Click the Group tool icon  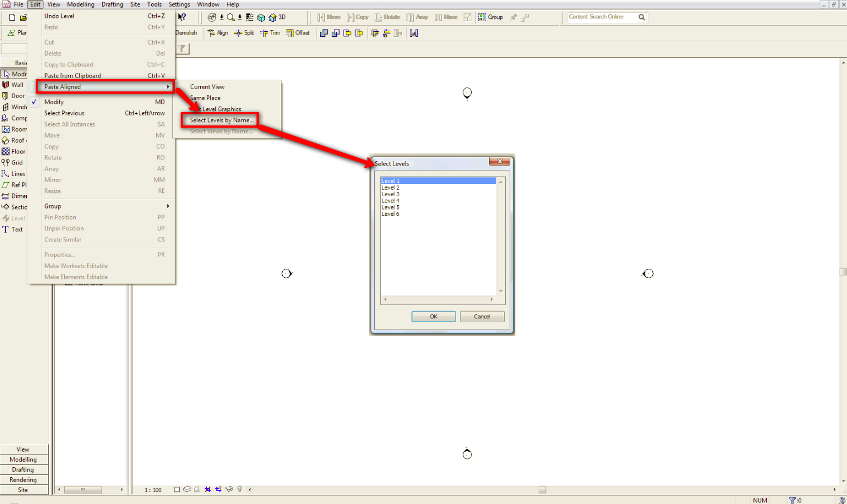[491, 17]
